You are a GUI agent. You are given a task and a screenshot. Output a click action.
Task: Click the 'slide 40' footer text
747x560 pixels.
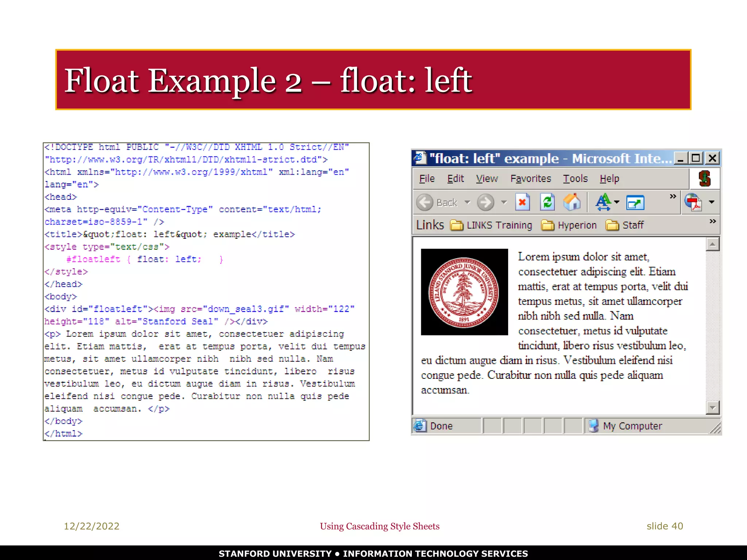pyautogui.click(x=665, y=526)
